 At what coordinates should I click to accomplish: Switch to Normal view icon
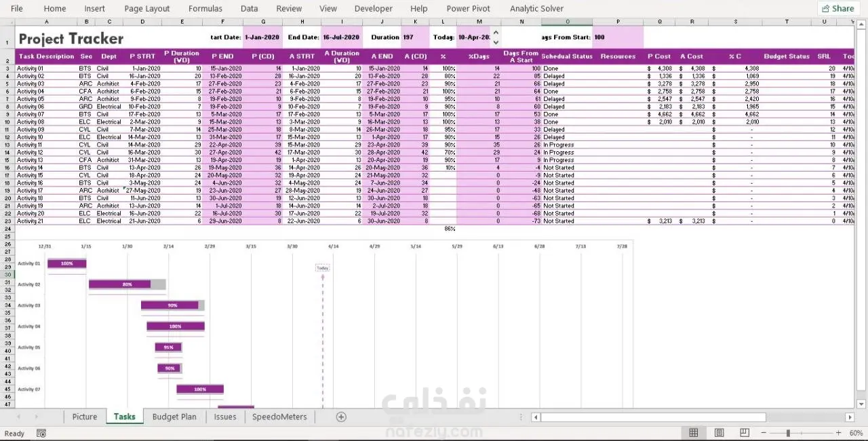pos(694,433)
